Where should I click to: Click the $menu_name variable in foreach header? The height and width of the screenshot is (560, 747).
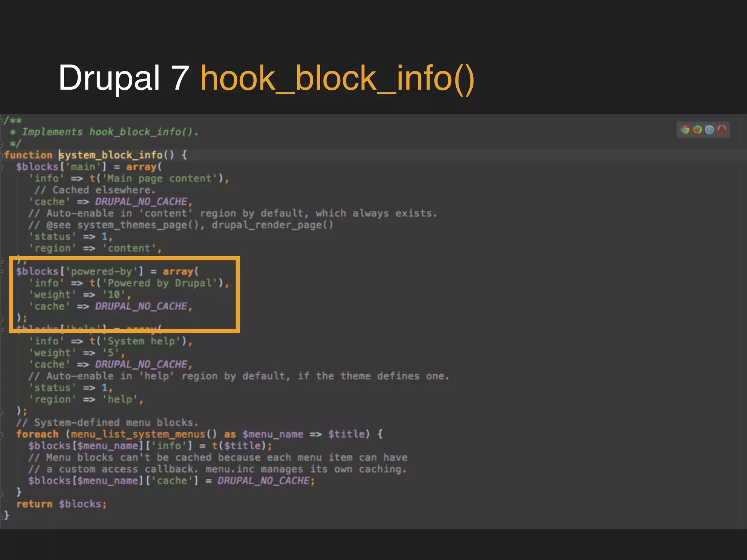pyautogui.click(x=273, y=434)
